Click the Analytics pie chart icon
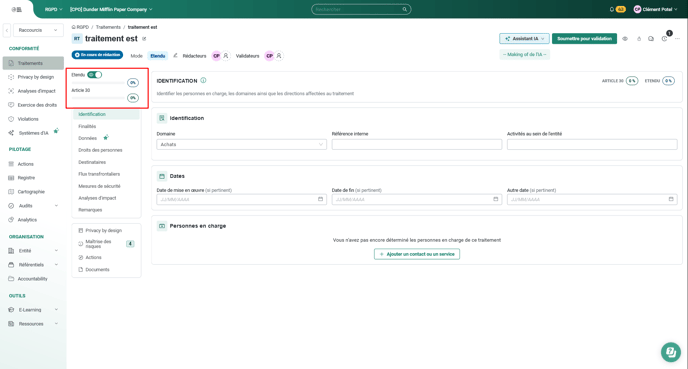 click(x=11, y=219)
